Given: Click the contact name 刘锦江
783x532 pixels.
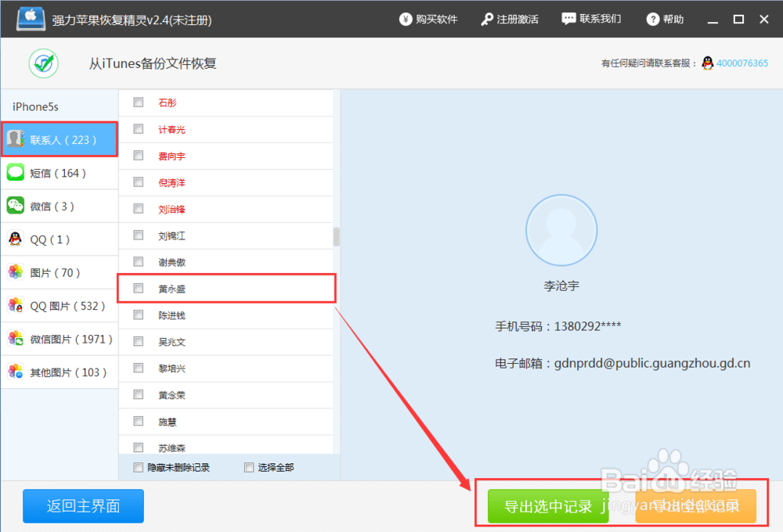Looking at the screenshot, I should [171, 235].
